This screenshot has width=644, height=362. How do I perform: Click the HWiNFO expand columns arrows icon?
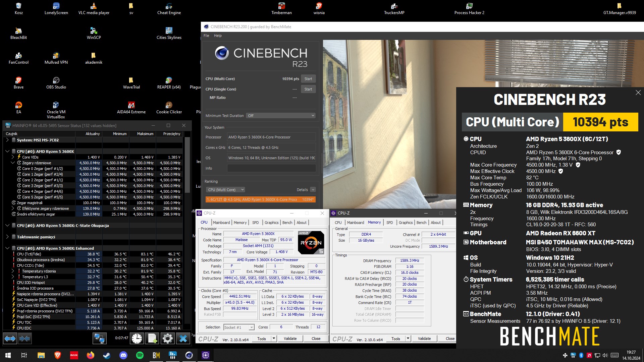click(10, 339)
